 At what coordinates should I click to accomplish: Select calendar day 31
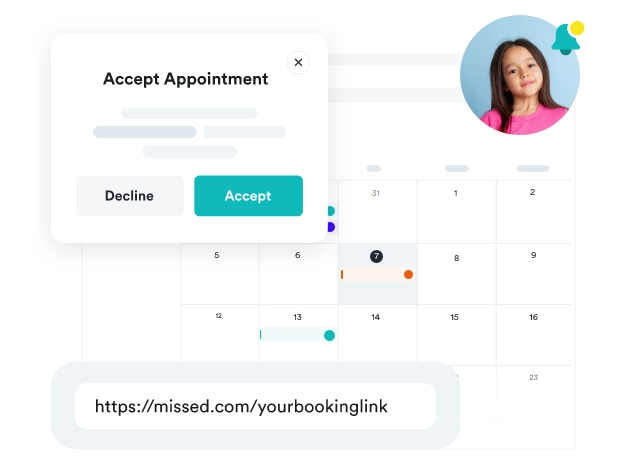point(376,193)
